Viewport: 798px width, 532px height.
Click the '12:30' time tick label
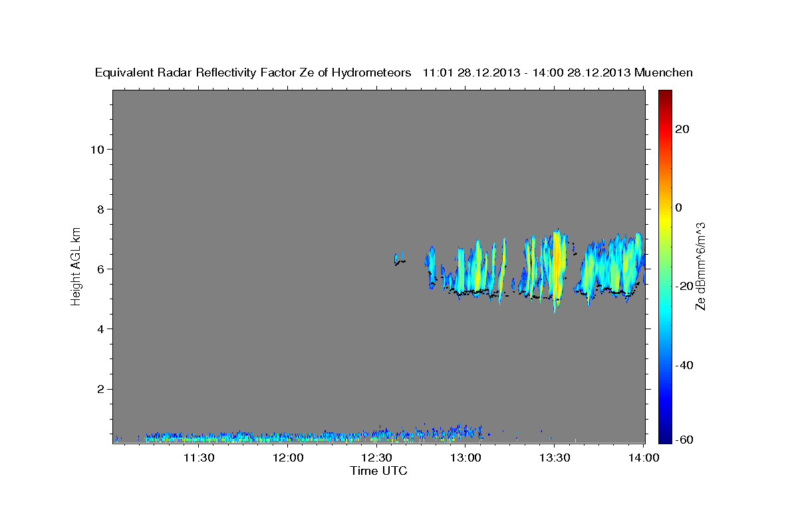pos(376,458)
